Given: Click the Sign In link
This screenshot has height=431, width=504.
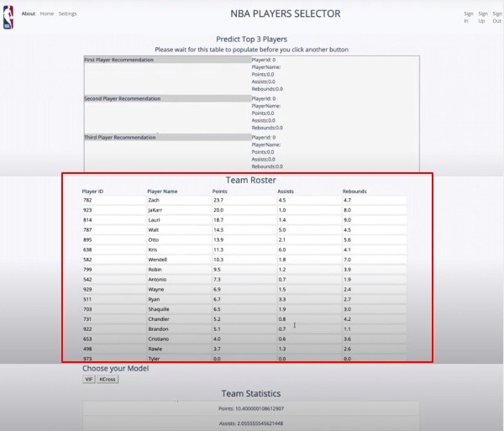Looking at the screenshot, I should tap(469, 17).
